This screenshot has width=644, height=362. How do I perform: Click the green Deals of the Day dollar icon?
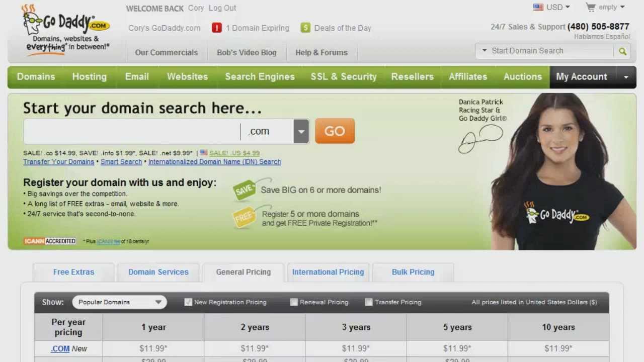[305, 28]
